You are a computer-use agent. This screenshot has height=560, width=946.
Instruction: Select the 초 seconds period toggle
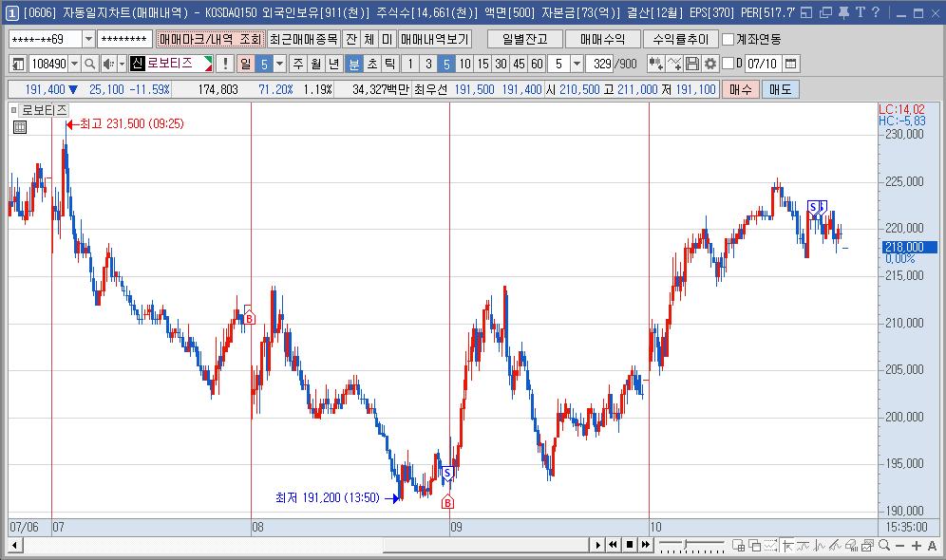[372, 64]
